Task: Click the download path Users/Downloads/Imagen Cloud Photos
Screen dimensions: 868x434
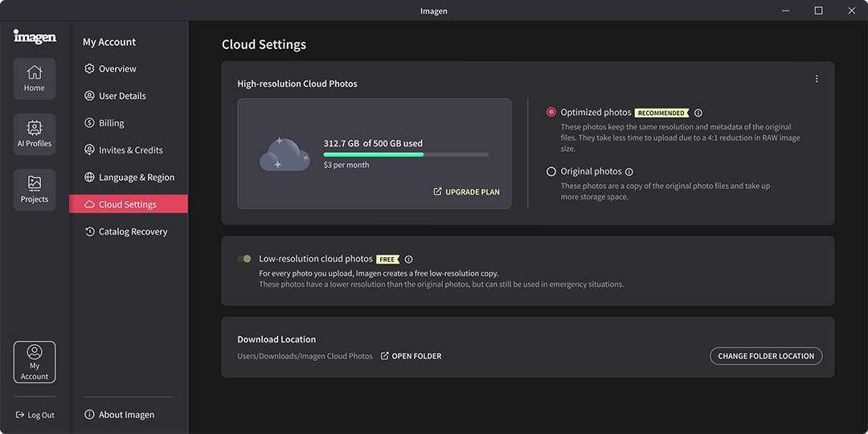Action: [x=305, y=356]
